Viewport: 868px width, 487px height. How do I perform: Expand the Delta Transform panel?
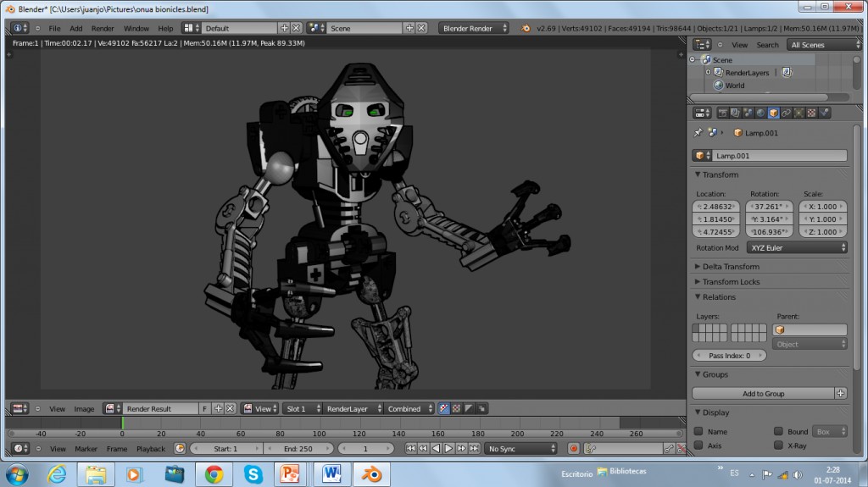(730, 267)
